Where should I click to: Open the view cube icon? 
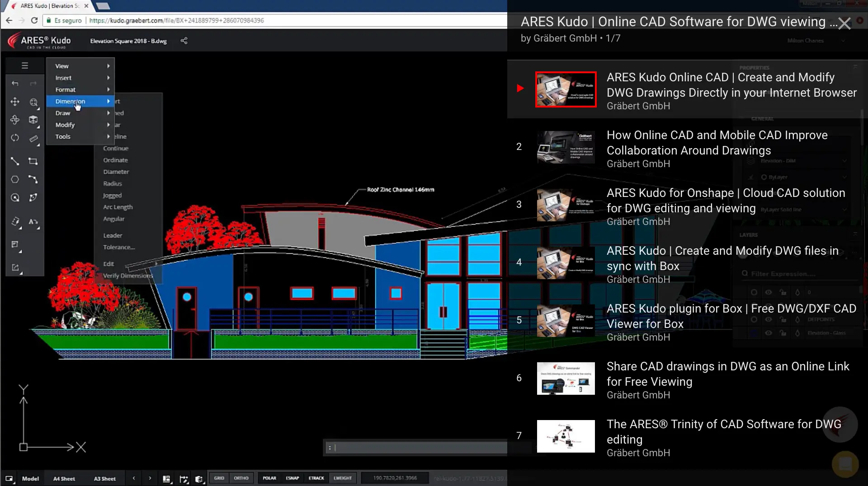(x=33, y=120)
